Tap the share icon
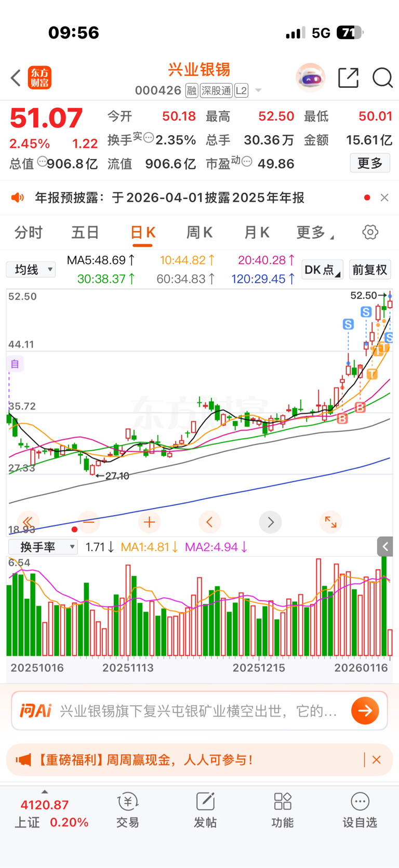 pyautogui.click(x=348, y=78)
